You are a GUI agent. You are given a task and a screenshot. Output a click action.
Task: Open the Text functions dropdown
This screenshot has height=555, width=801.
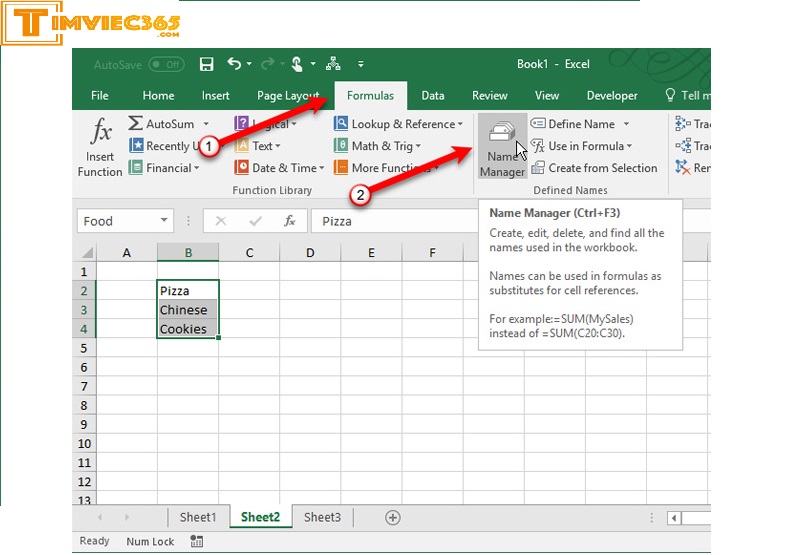257,146
